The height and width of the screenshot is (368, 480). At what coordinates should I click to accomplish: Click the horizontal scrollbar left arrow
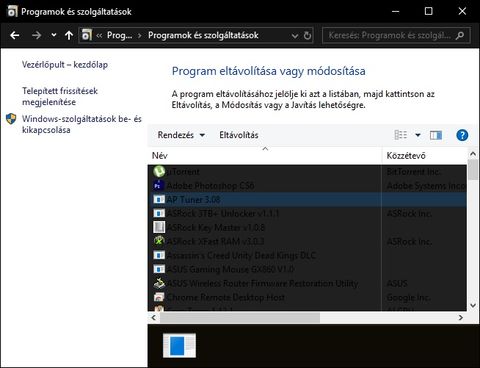[x=154, y=318]
